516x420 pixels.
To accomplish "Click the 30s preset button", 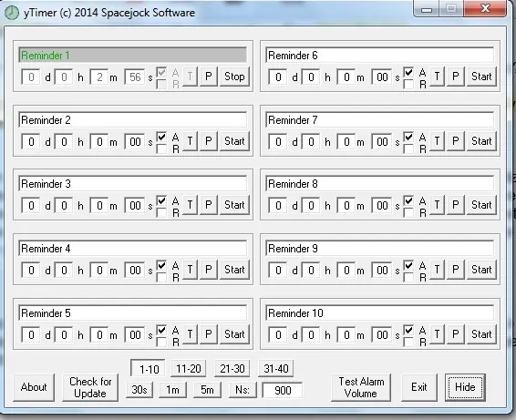I will tap(139, 390).
